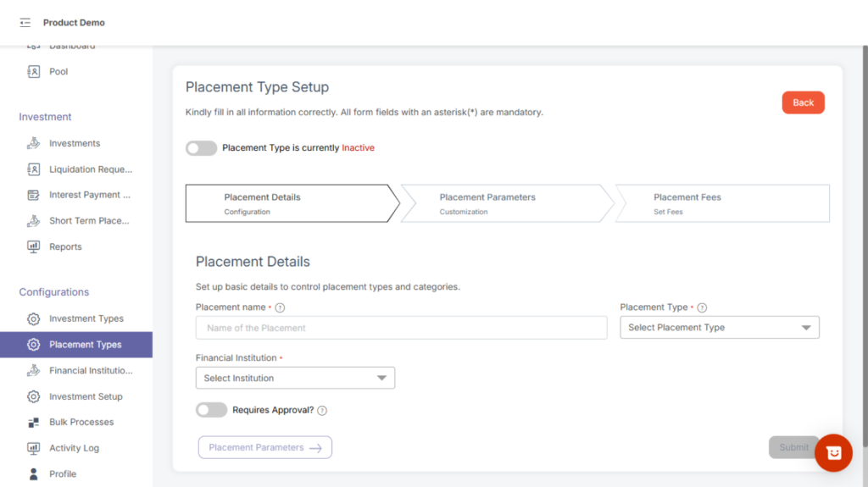Click the Reports icon in sidebar
868x487 pixels.
point(34,246)
